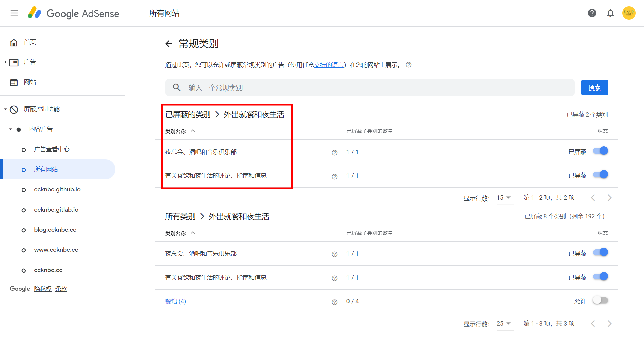Enable blocking for 餐馆 category
Viewport: 644px width, 344px height.
point(600,301)
